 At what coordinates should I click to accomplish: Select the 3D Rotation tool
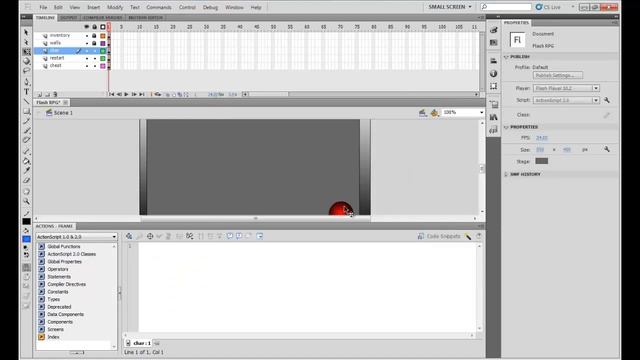(27, 61)
